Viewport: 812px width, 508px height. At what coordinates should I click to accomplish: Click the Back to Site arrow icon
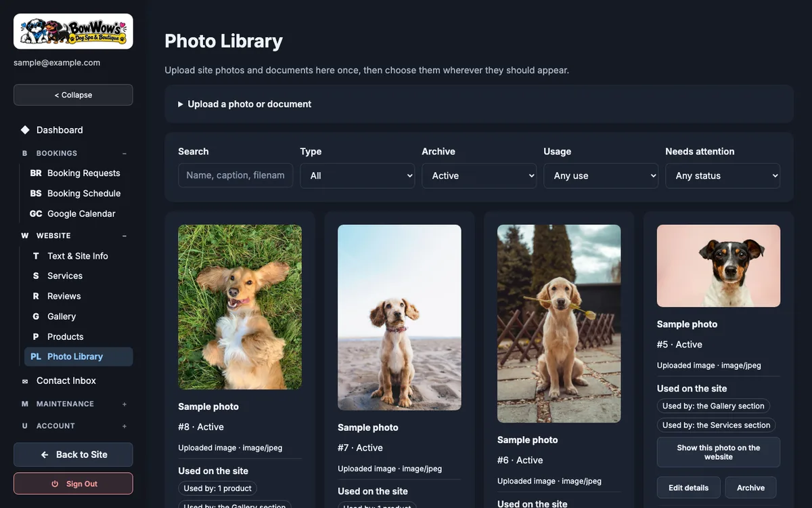point(45,455)
